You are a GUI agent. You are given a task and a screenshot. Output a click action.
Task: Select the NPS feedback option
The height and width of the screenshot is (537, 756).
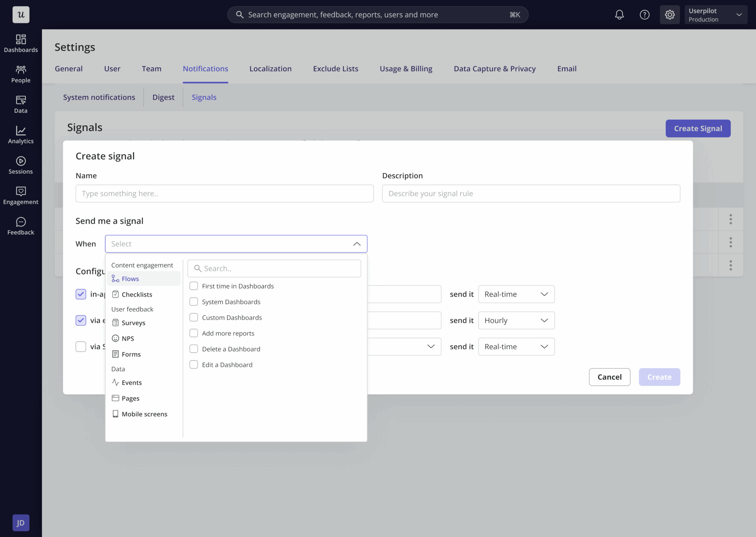[x=127, y=338]
